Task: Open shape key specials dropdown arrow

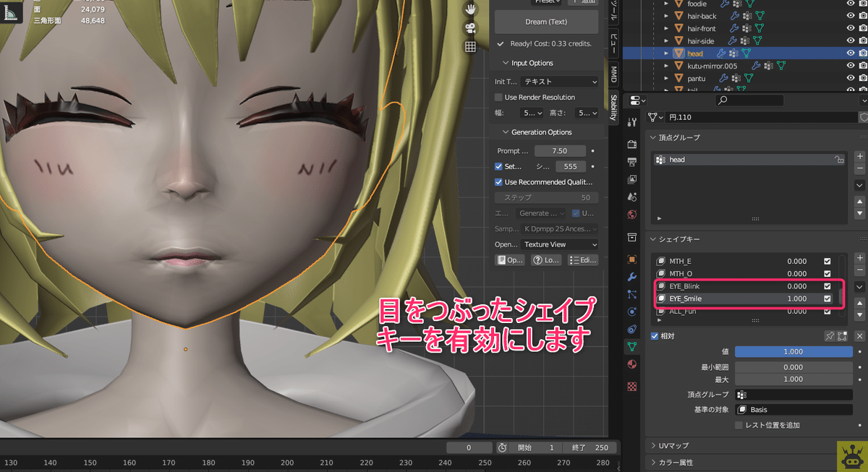Action: (x=860, y=287)
